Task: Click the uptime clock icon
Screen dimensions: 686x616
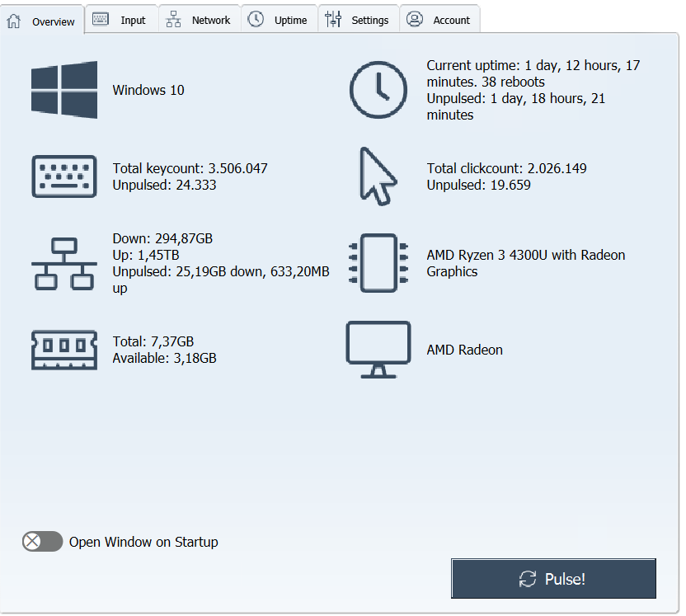Action: click(378, 90)
